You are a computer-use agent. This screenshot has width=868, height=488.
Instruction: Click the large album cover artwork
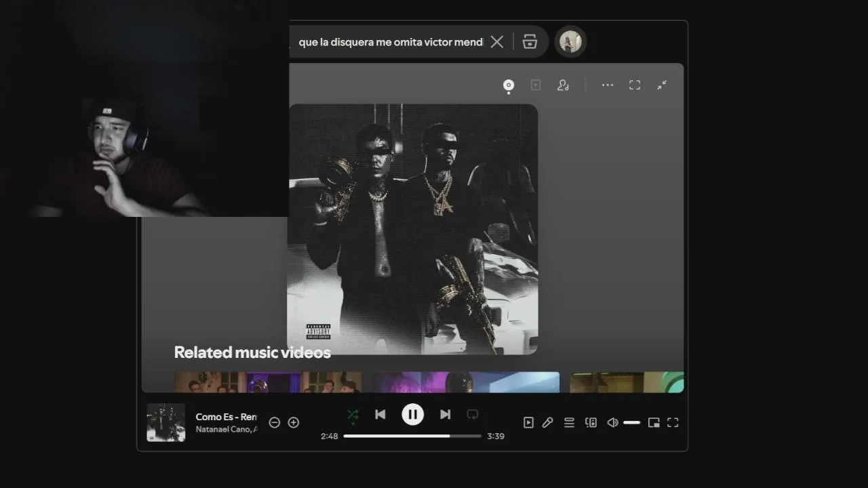point(413,229)
